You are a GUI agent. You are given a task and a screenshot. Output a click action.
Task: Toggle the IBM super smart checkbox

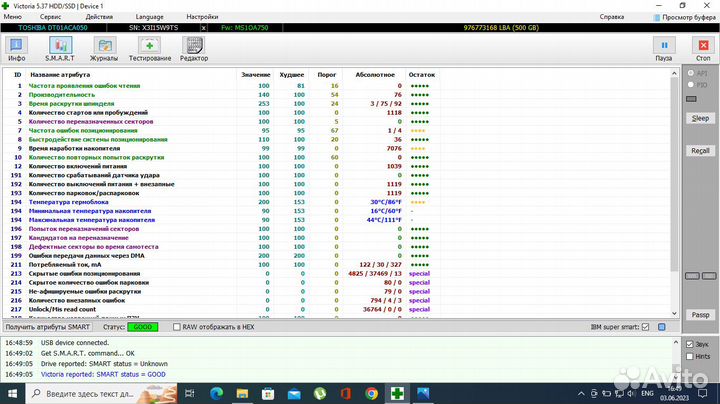pos(646,327)
